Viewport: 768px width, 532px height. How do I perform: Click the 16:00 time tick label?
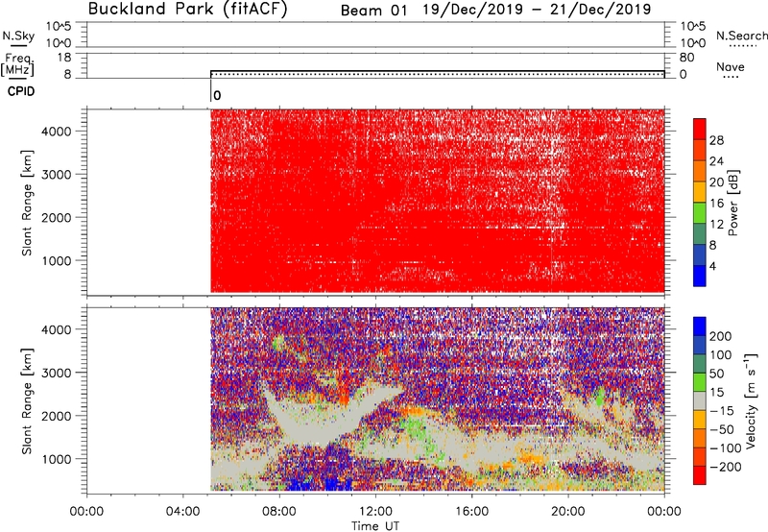tap(471, 512)
